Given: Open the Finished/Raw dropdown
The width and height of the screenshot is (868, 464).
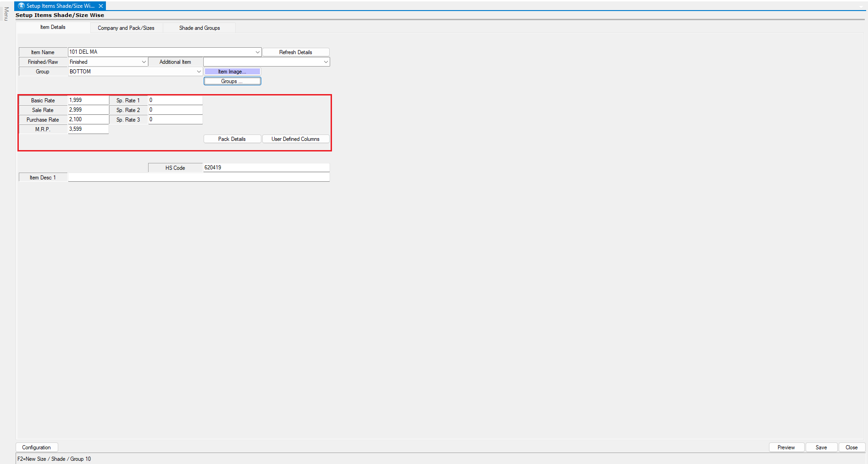Looking at the screenshot, I should click(144, 62).
